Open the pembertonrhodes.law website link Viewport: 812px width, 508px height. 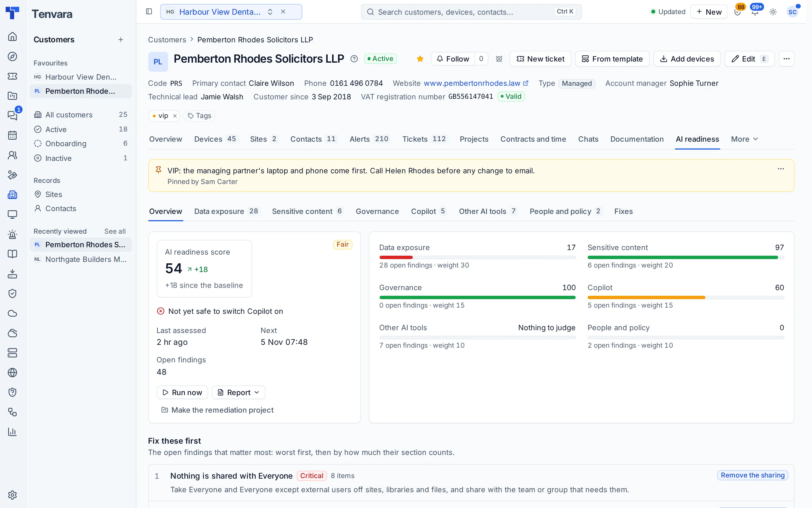pos(476,83)
